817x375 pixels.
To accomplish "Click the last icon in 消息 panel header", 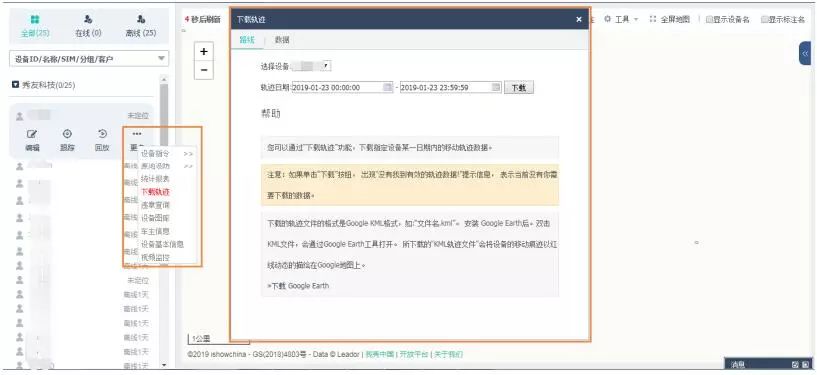I will pos(807,365).
